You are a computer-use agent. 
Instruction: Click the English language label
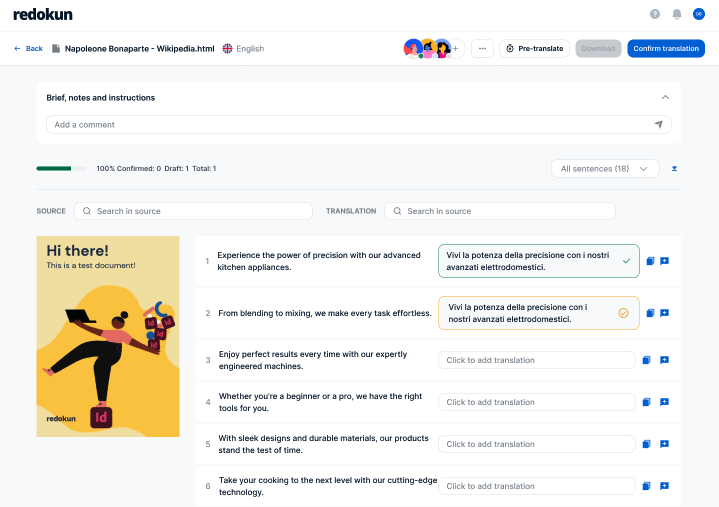pyautogui.click(x=250, y=49)
